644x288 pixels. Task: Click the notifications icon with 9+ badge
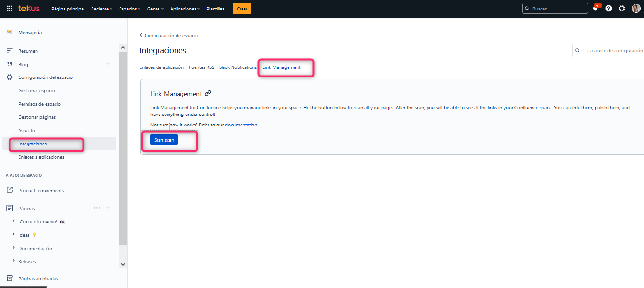click(596, 9)
